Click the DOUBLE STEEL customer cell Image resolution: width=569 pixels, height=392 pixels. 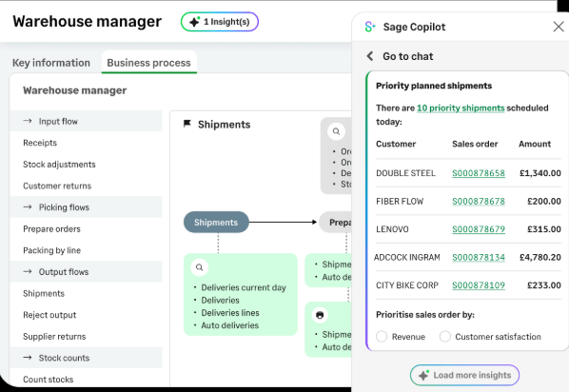(x=405, y=173)
